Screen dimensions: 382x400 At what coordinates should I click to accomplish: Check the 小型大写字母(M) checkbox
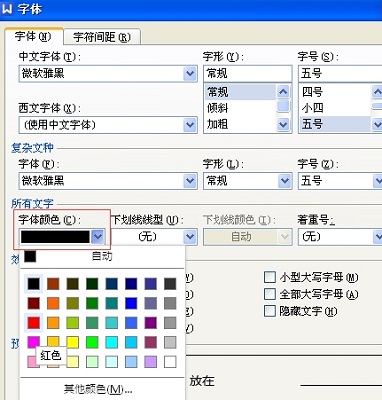(269, 277)
